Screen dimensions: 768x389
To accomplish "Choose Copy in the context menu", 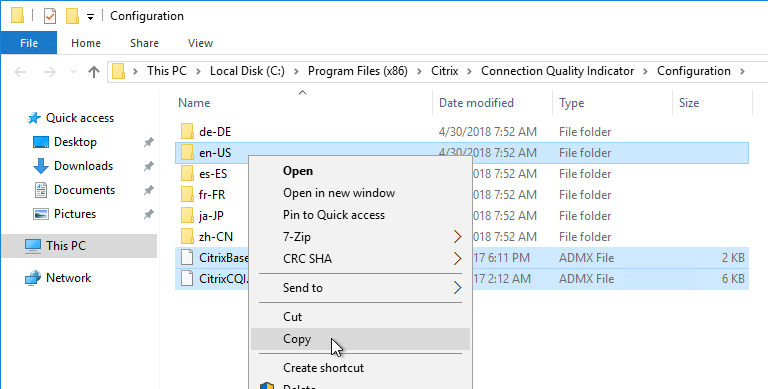I will (360, 339).
